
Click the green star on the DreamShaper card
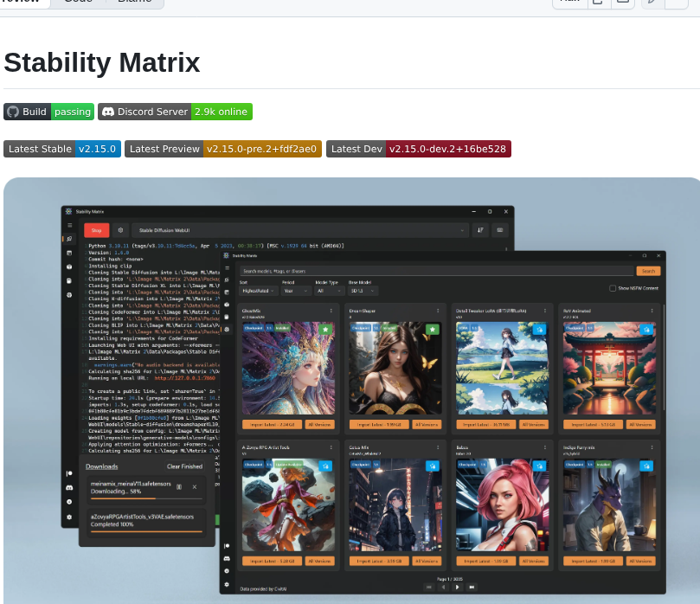[x=432, y=330]
